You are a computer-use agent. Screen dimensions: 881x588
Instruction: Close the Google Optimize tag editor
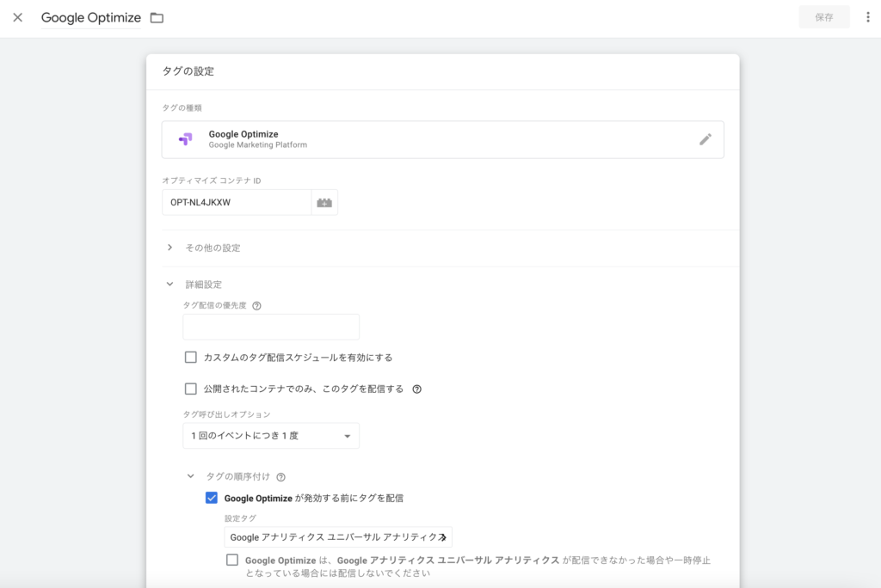[18, 17]
